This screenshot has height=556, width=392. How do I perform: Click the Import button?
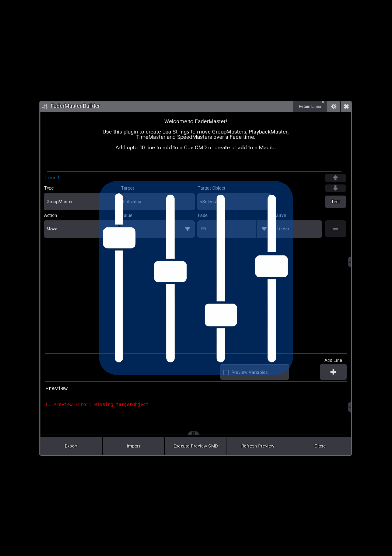(x=133, y=446)
